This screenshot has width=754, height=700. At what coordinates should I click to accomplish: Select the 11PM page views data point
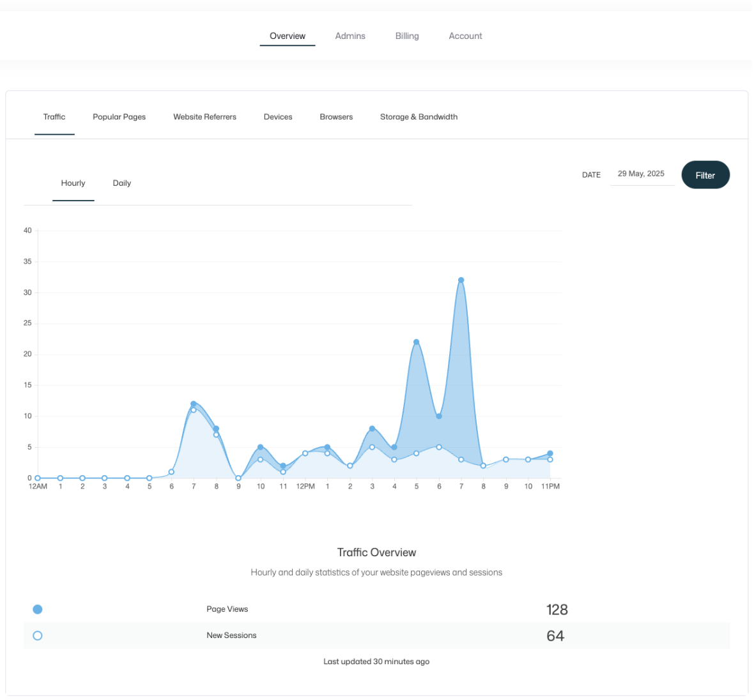point(551,454)
